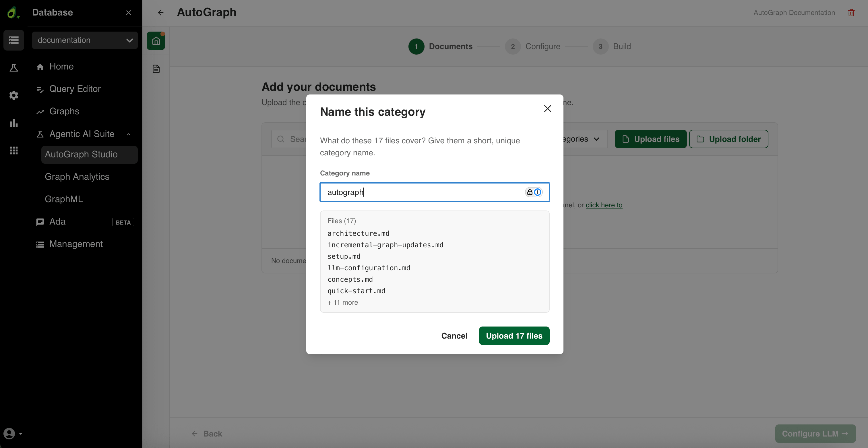This screenshot has height=448, width=868.
Task: Click quick-start.md in the files list
Action: pyautogui.click(x=356, y=291)
